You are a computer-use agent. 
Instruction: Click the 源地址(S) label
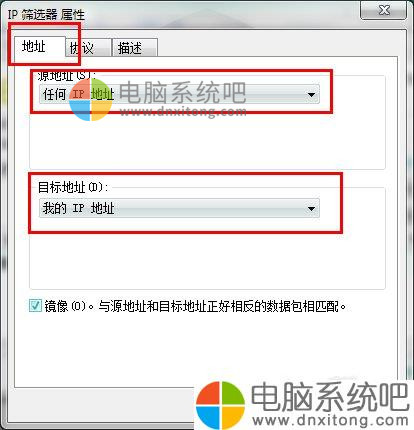[67, 75]
